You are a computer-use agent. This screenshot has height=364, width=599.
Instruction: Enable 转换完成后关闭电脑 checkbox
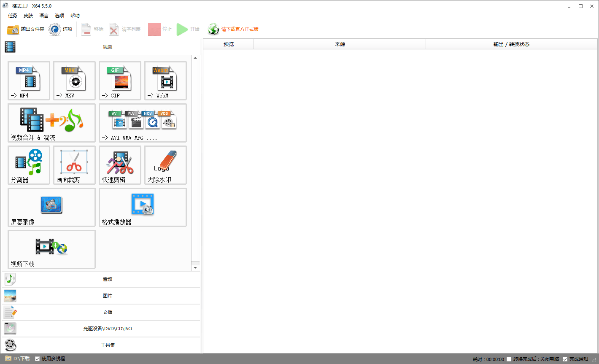point(509,359)
